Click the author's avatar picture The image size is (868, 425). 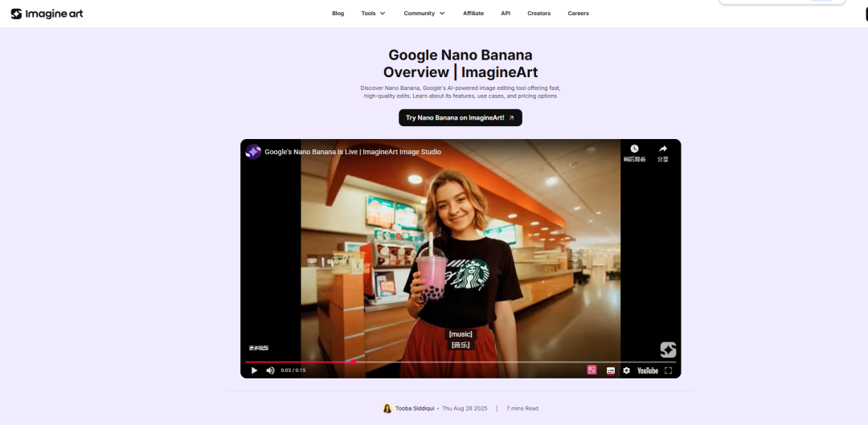387,408
